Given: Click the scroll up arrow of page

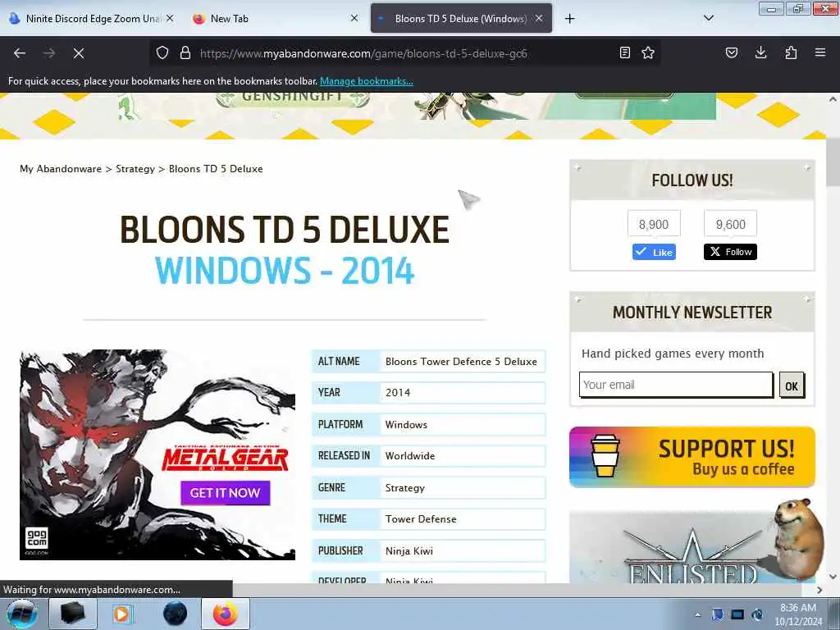Looking at the screenshot, I should tap(833, 99).
